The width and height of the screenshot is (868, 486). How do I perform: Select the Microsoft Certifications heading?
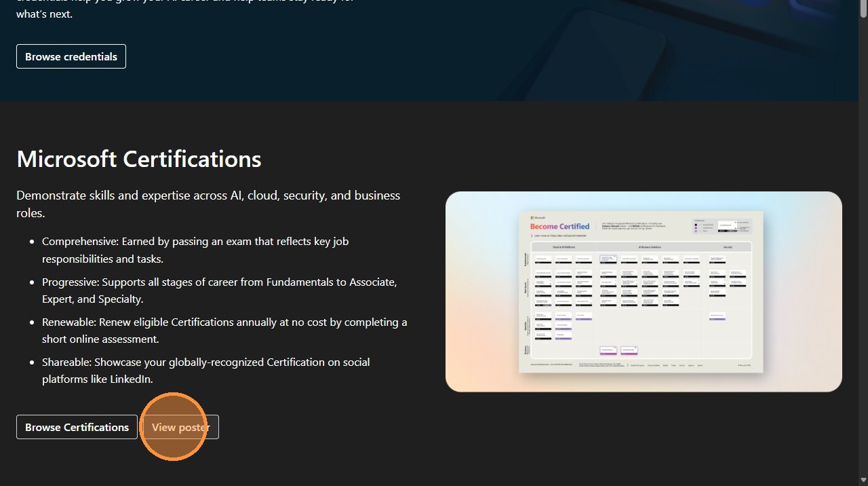[x=139, y=159]
